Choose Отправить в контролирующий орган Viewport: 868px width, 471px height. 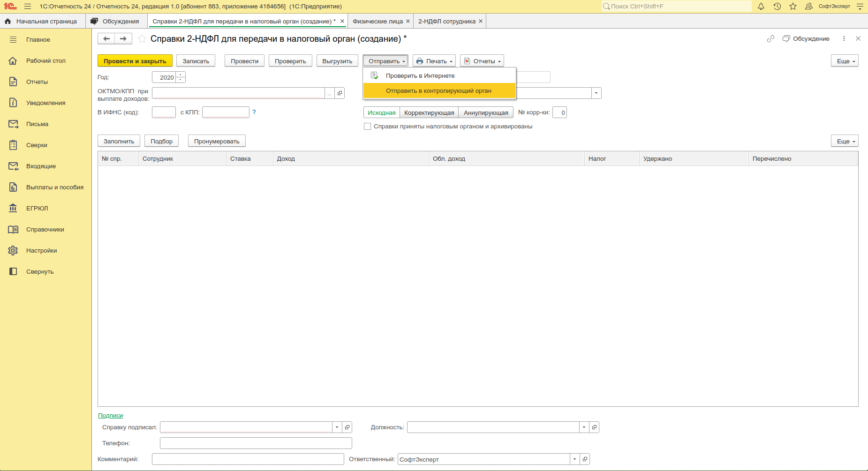coord(439,91)
